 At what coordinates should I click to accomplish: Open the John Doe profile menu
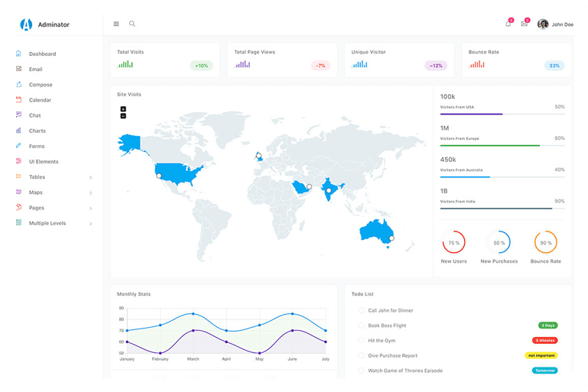[x=555, y=24]
